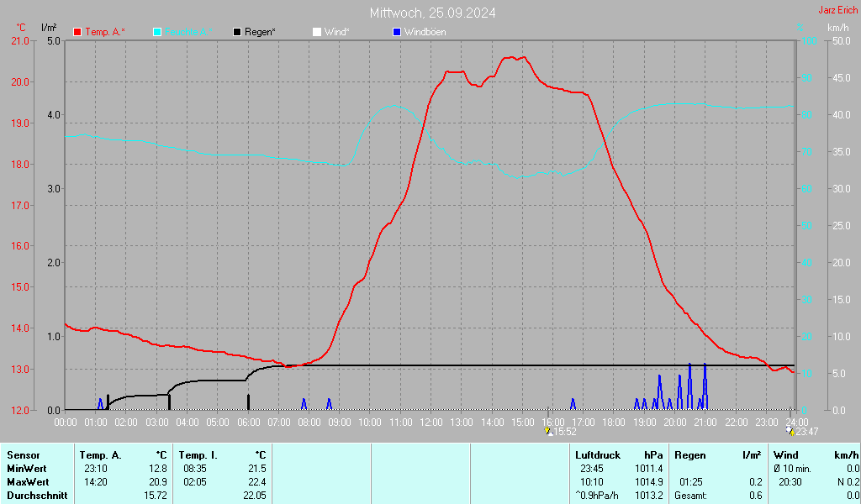Image resolution: width=861 pixels, height=504 pixels.
Task: Click the blue Windböen legend square
Action: pyautogui.click(x=397, y=32)
